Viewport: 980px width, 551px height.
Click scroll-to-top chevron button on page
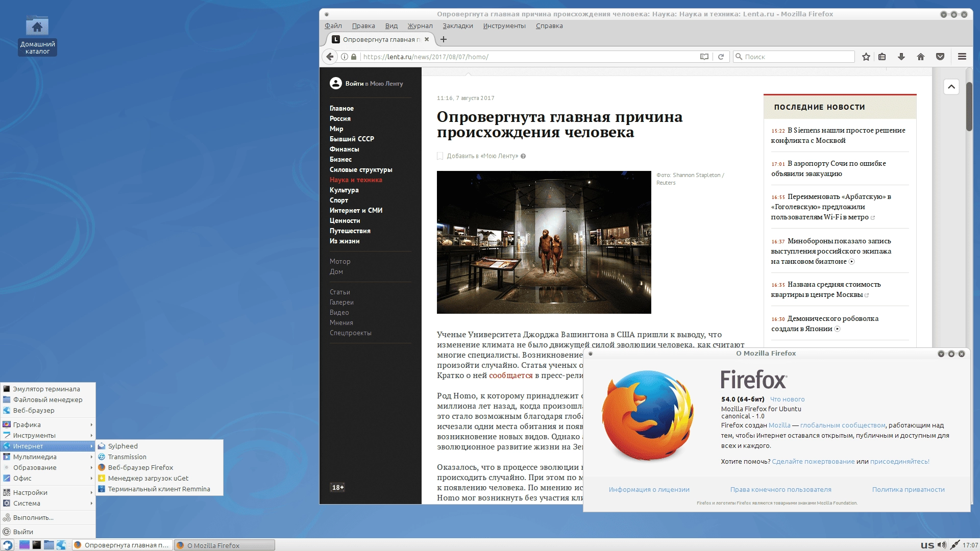(951, 87)
